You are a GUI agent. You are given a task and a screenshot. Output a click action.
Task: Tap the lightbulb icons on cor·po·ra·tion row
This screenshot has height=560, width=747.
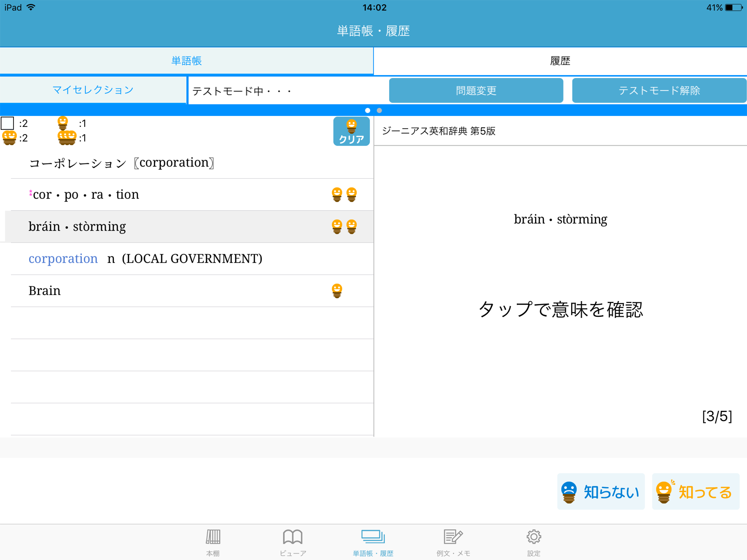tap(344, 194)
